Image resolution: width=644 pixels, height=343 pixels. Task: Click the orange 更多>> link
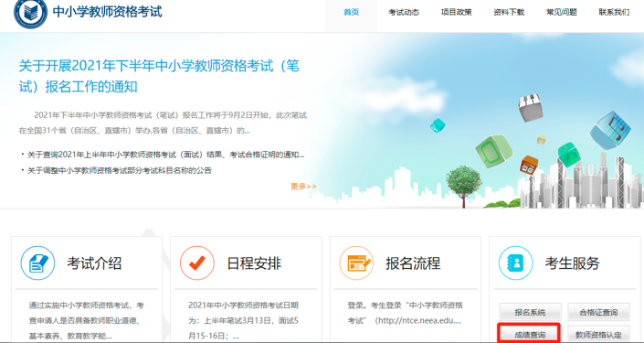pos(303,187)
